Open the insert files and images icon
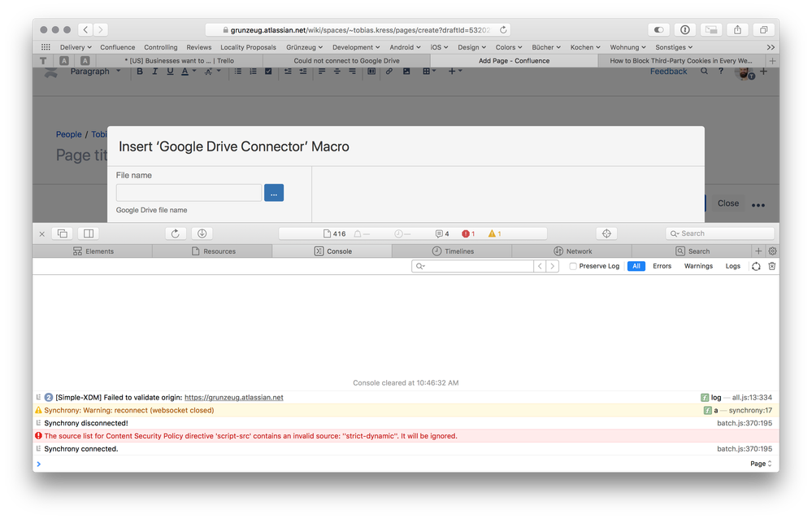Image resolution: width=812 pixels, height=519 pixels. pos(406,72)
